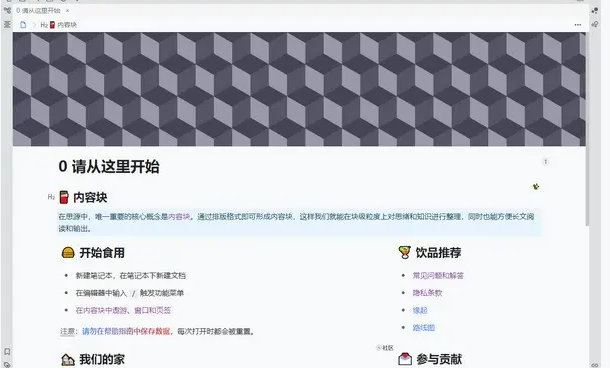Click the link icon at bottom right dock
Screen dimensions: 610x368
click(x=595, y=365)
